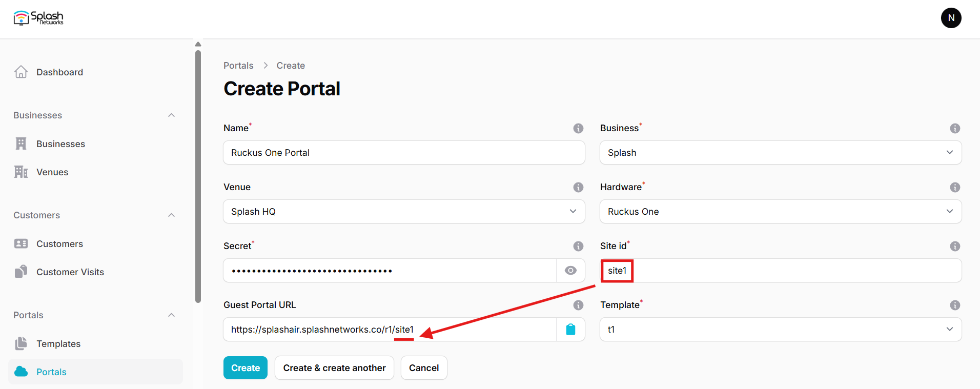Click the Customer Visits icon
The height and width of the screenshot is (389, 980).
click(x=21, y=272)
